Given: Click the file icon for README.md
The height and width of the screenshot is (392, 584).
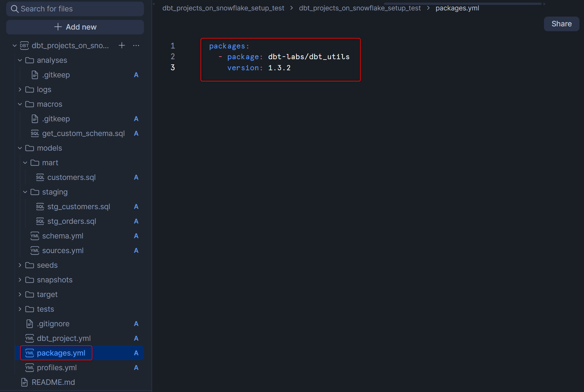Looking at the screenshot, I should pyautogui.click(x=24, y=382).
